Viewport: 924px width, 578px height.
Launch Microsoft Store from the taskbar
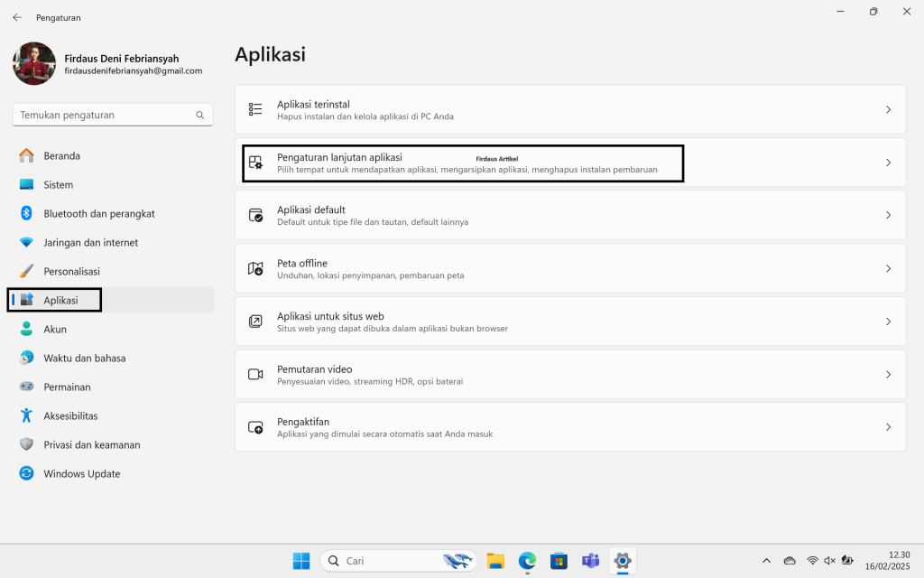559,561
